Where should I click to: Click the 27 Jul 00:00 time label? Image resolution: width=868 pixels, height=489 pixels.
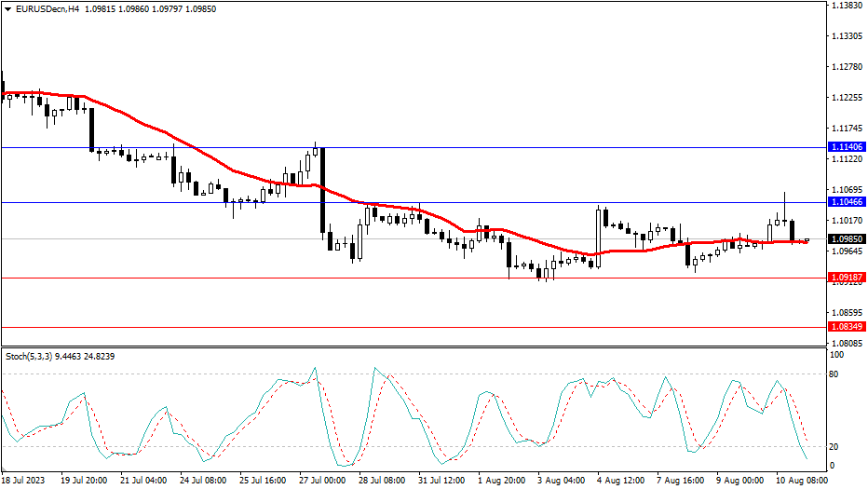coord(321,481)
